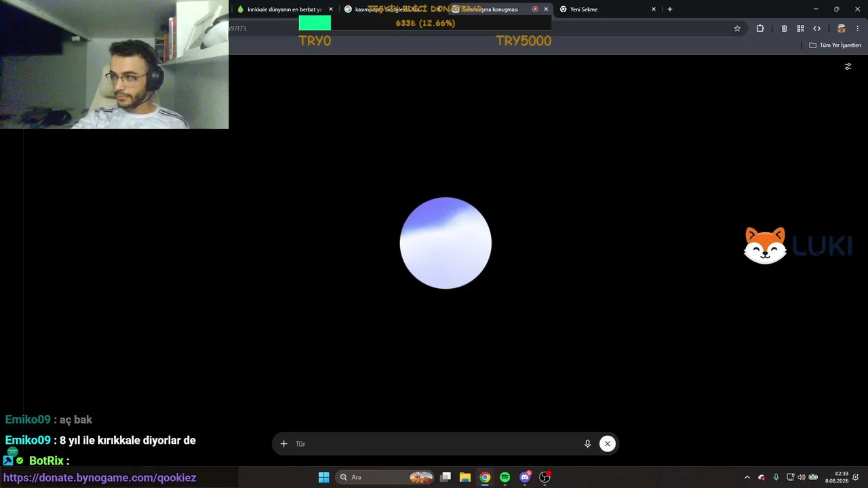
Task: Click the trash can extension icon
Action: 784,28
